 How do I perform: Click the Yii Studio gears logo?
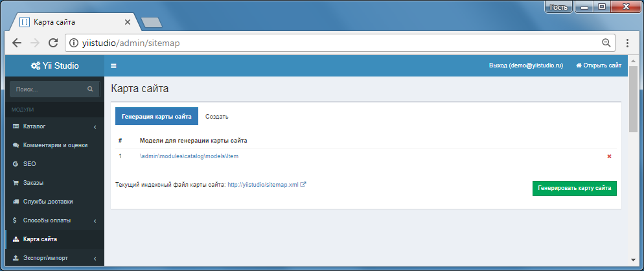click(36, 65)
